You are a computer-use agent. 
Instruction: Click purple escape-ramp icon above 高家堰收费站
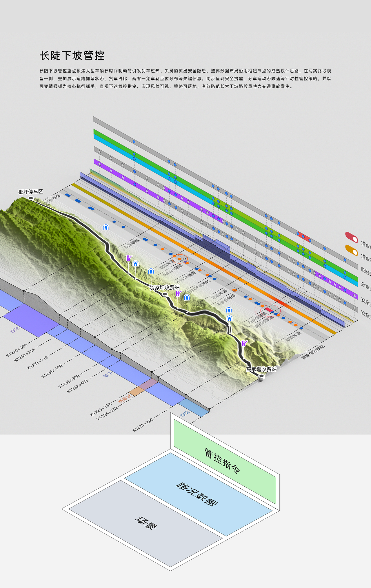click(x=244, y=343)
